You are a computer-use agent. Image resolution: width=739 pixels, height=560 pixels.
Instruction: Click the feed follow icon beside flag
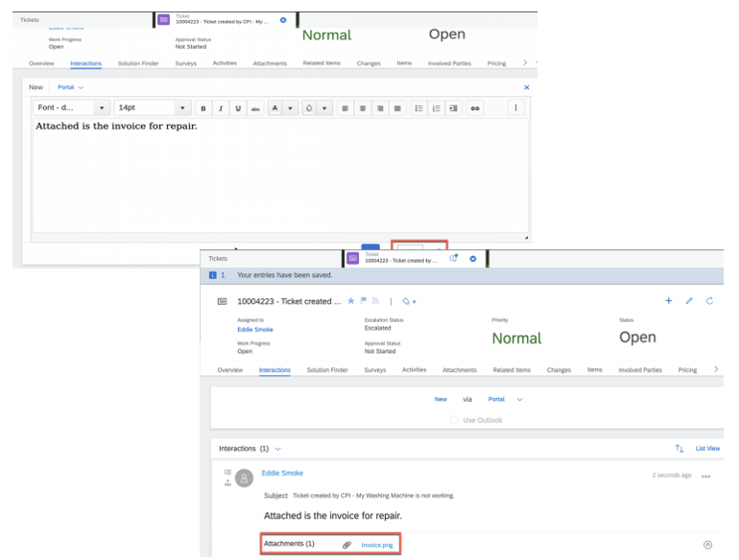coord(375,301)
